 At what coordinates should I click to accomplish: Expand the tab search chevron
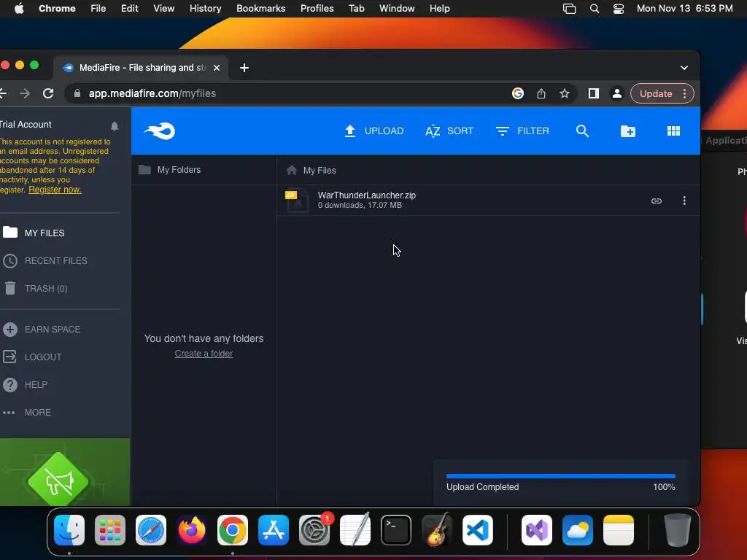684,68
